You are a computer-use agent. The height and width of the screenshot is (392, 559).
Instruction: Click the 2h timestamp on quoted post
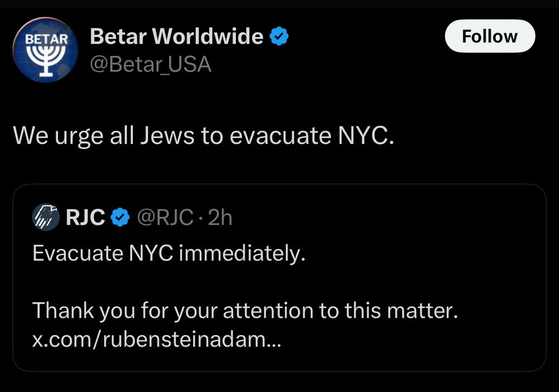pyautogui.click(x=219, y=218)
